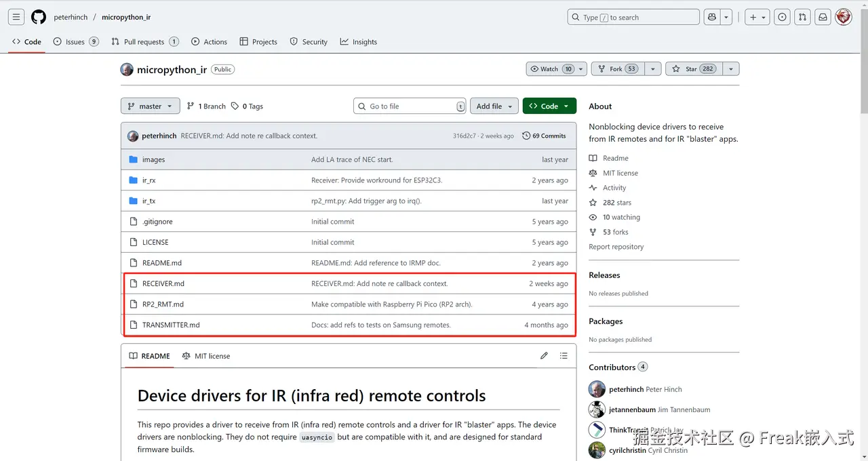The width and height of the screenshot is (868, 461).
Task: Open the Pull requests tab
Action: 145,42
